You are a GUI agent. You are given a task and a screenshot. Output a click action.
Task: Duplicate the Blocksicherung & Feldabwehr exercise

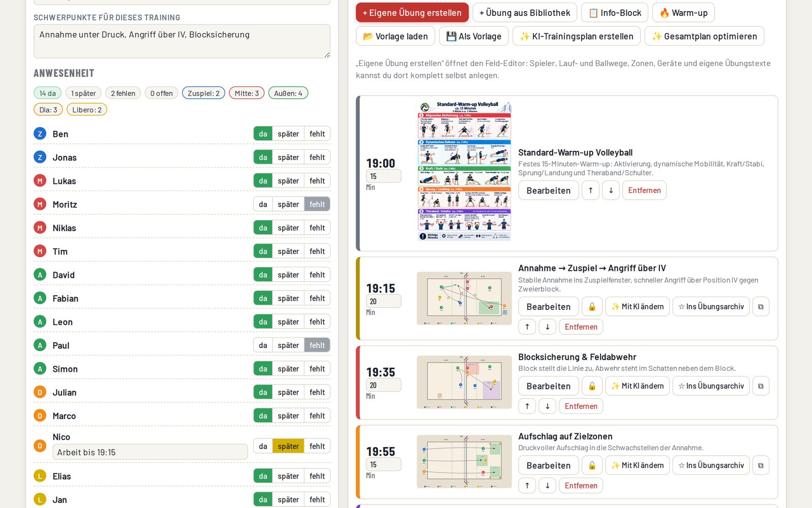coord(761,386)
